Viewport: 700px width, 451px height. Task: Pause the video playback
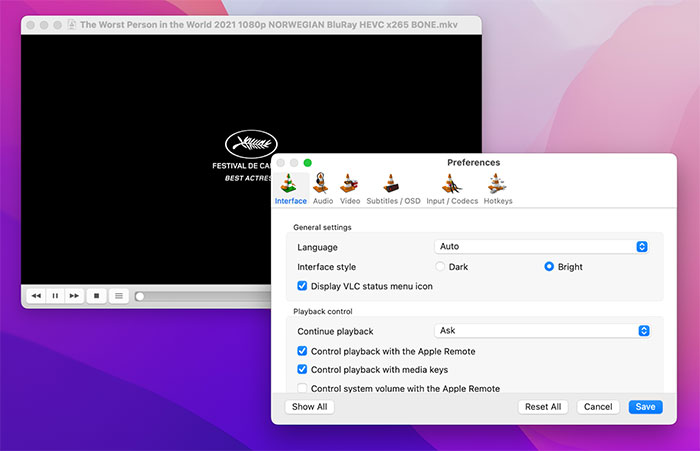(55, 296)
